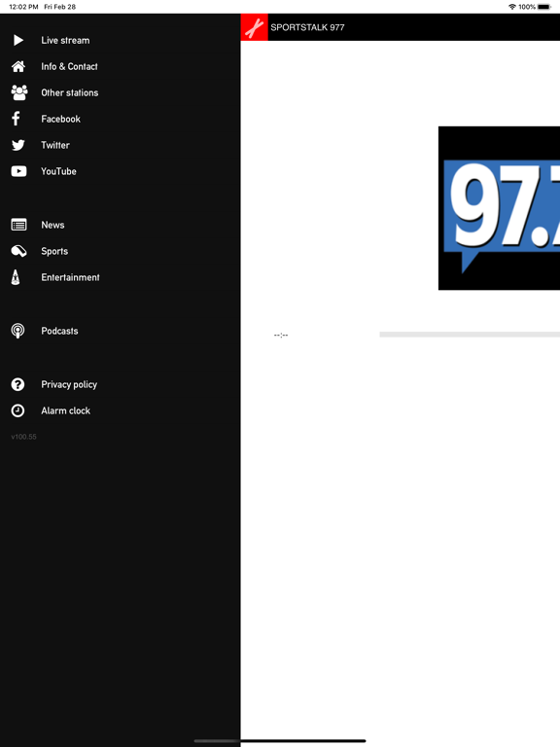Select the News section
This screenshot has height=747, width=560.
pos(52,225)
